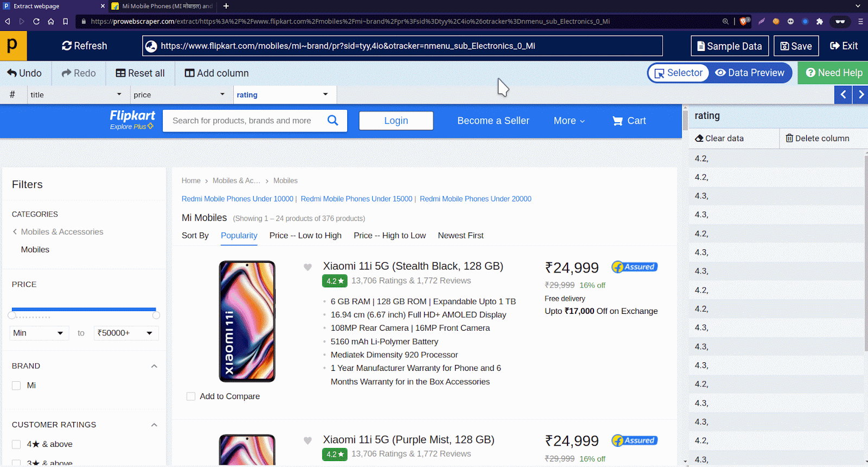Open Mobiles & Ac... breadcrumb
This screenshot has width=868, height=467.
point(237,181)
